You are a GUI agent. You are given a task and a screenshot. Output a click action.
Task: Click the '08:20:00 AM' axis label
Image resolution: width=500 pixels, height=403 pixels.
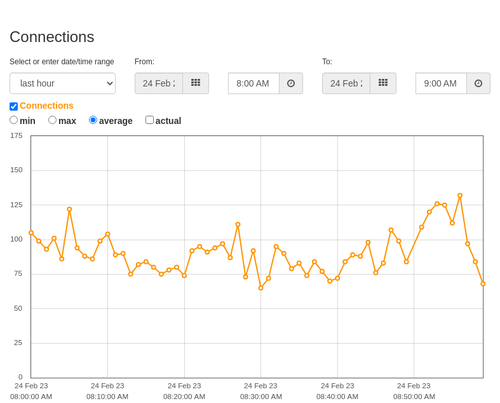point(184,397)
